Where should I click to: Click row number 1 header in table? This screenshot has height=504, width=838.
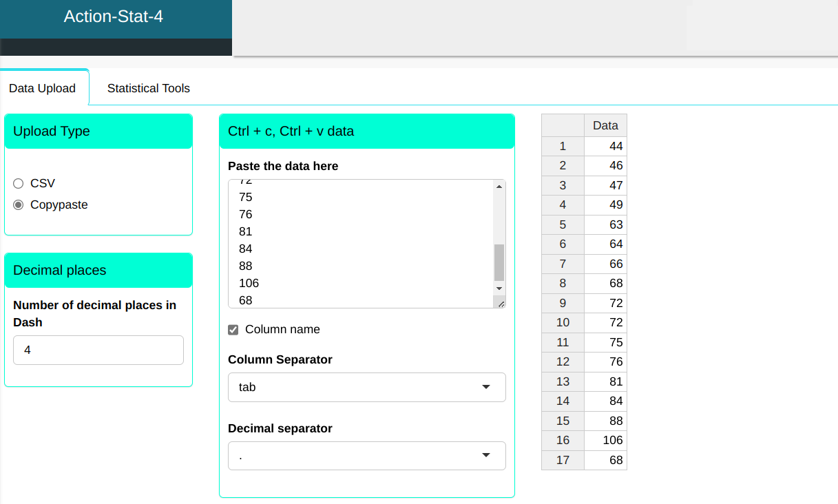(563, 146)
